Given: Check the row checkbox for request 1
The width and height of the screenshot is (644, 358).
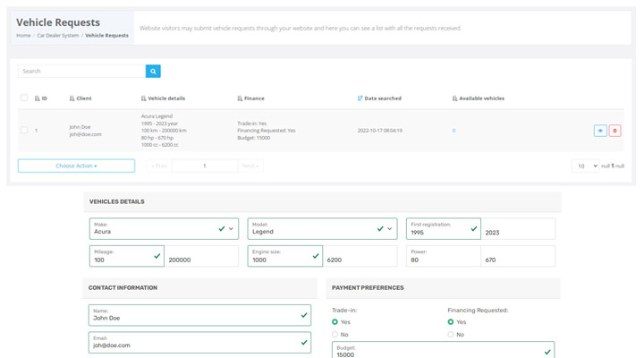Looking at the screenshot, I should click(x=24, y=131).
